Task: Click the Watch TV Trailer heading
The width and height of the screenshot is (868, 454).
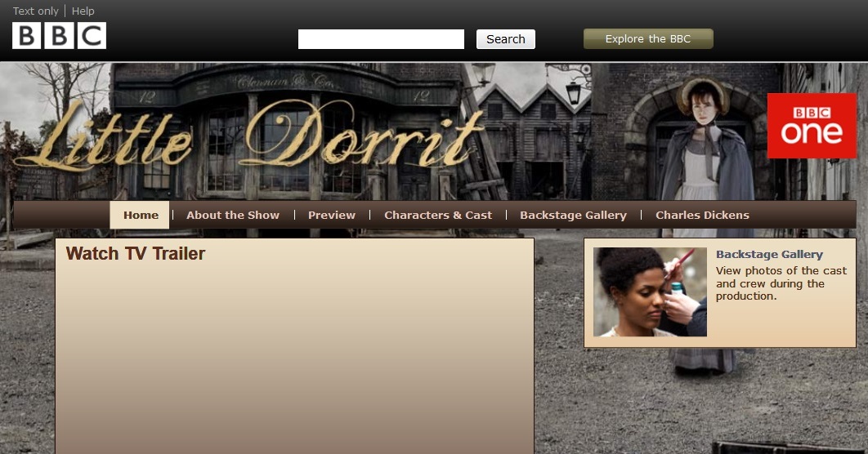Action: coord(136,253)
